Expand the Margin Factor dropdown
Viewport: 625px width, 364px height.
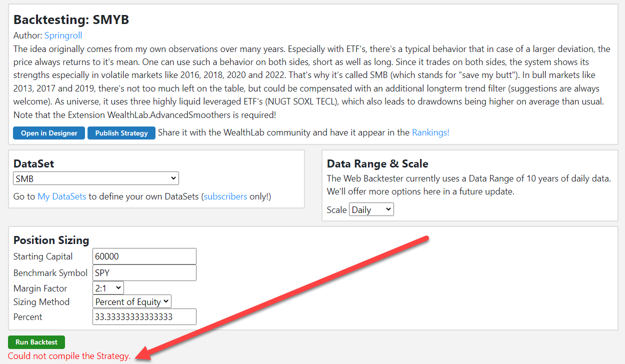(x=108, y=288)
